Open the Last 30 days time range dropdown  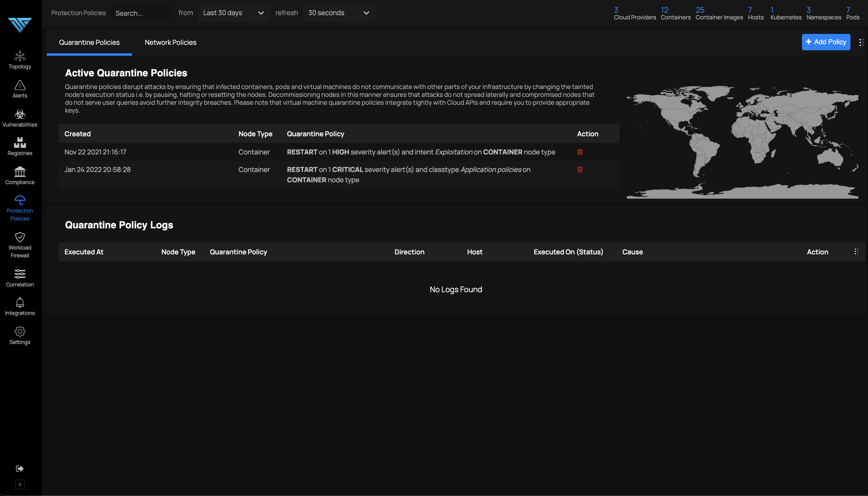tap(234, 13)
